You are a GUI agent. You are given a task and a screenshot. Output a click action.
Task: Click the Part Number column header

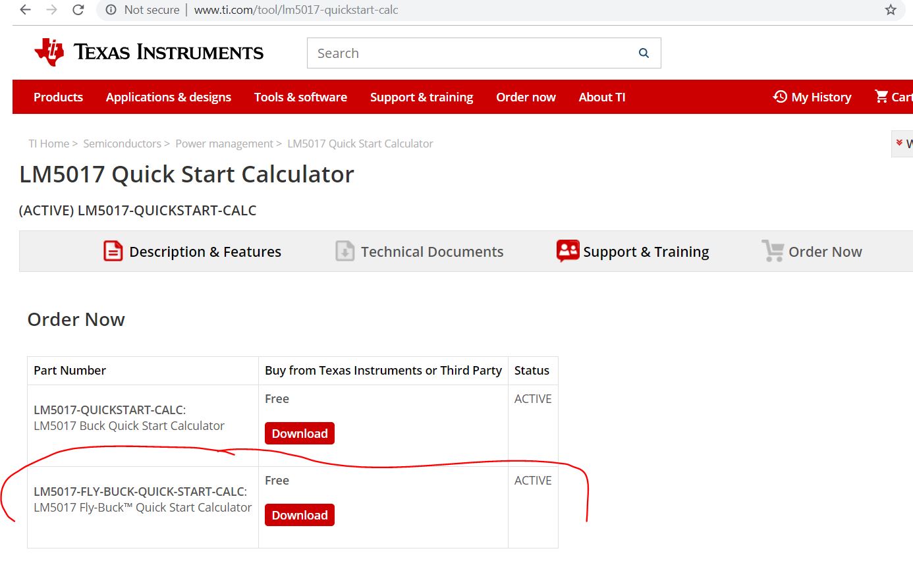(70, 371)
